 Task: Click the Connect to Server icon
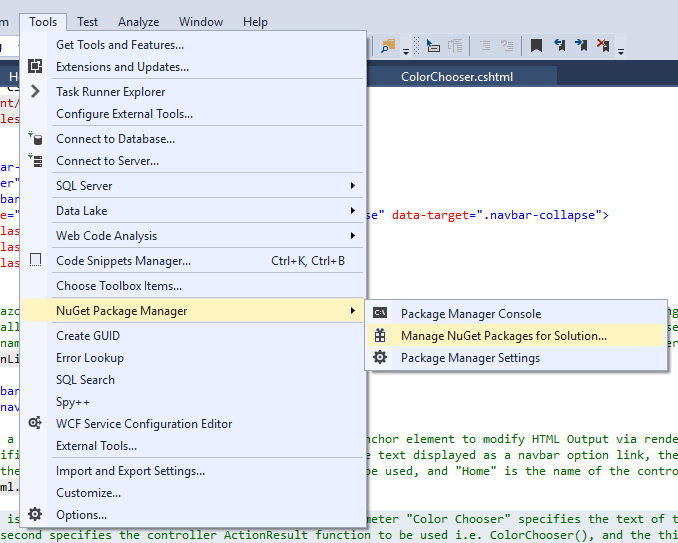[35, 160]
